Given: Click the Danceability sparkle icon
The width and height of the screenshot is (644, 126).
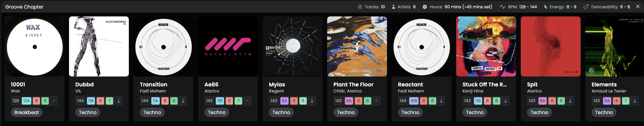Looking at the screenshot, I should 586,7.
